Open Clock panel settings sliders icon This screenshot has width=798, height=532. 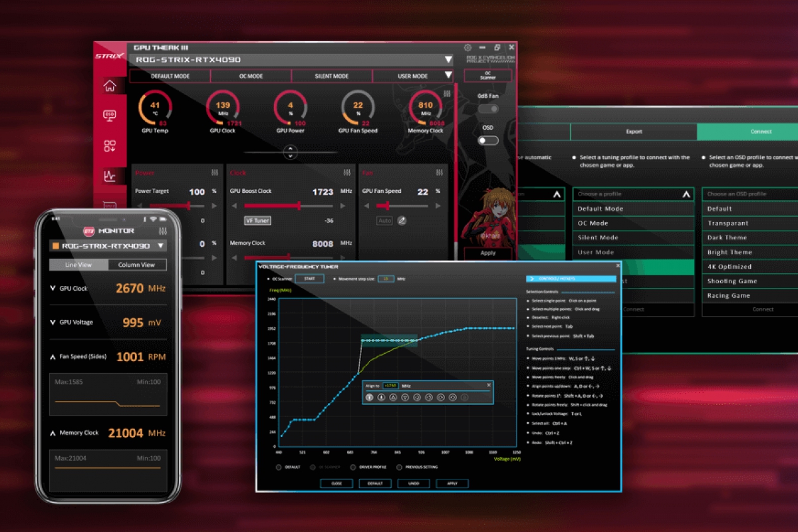click(x=346, y=172)
